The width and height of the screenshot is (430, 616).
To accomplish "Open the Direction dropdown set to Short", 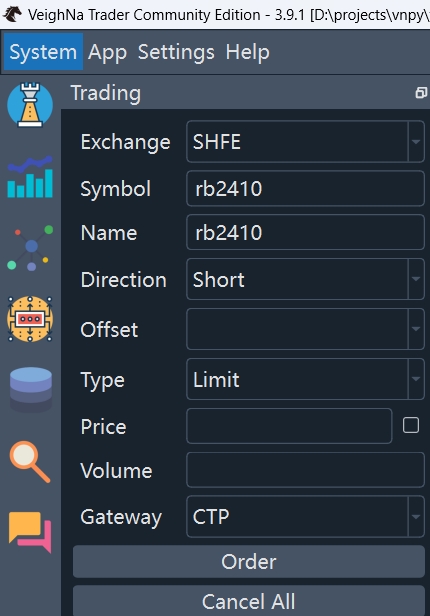I will pos(305,279).
